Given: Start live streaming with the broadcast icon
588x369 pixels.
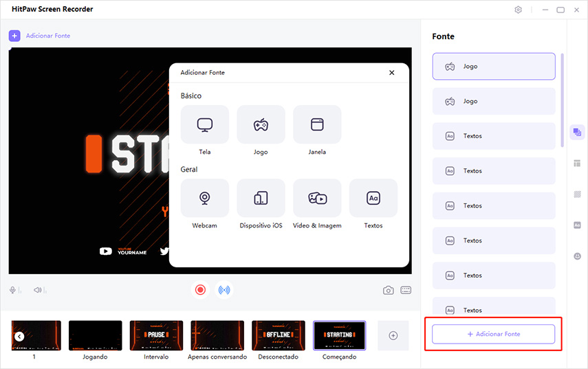Looking at the screenshot, I should pos(224,290).
